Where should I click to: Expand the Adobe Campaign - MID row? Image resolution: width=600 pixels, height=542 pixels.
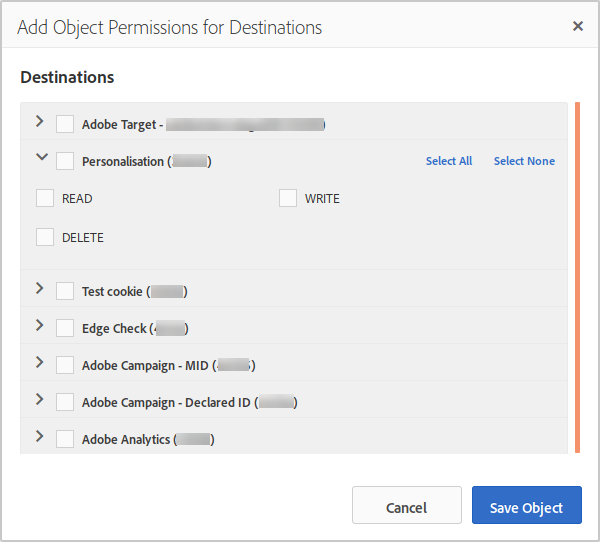(40, 363)
